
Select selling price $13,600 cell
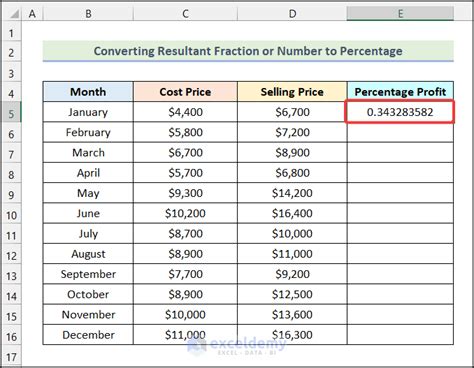pos(292,314)
